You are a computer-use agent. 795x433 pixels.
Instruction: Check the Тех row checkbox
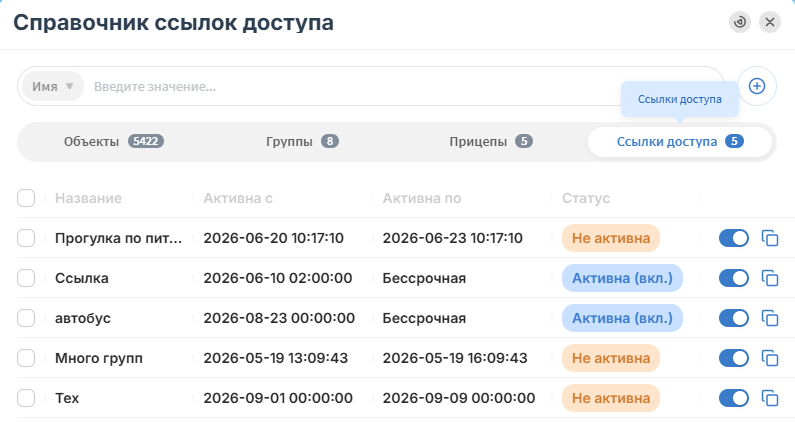tap(26, 398)
